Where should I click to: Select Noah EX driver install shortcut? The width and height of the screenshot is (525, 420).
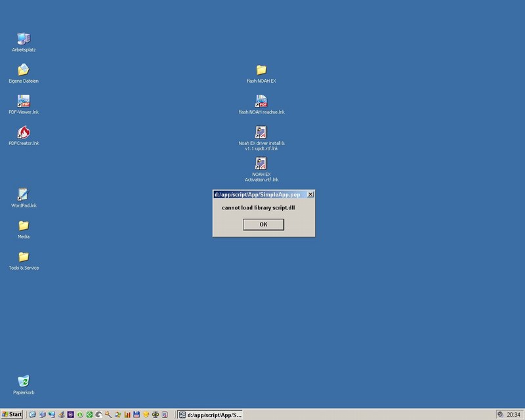pos(261,138)
